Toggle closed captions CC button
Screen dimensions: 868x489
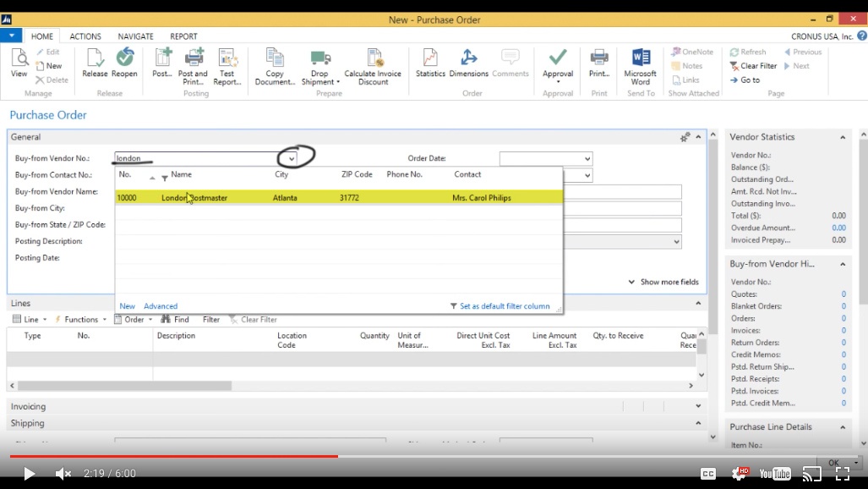pyautogui.click(x=708, y=474)
